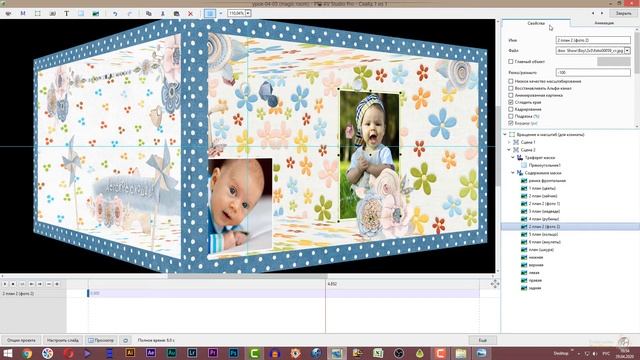Go to the next slide arrow
Screen dimensions: 640x360
pos(602,13)
